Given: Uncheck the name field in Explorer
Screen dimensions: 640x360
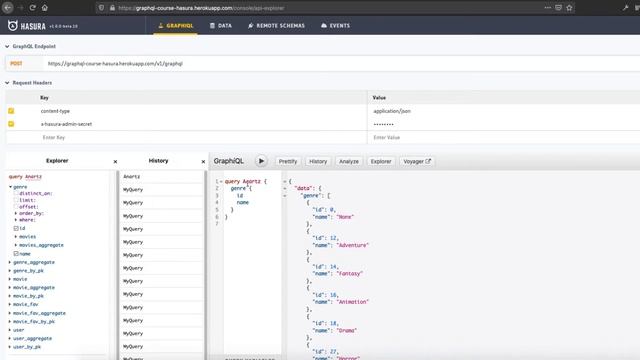Looking at the screenshot, I should (16, 253).
